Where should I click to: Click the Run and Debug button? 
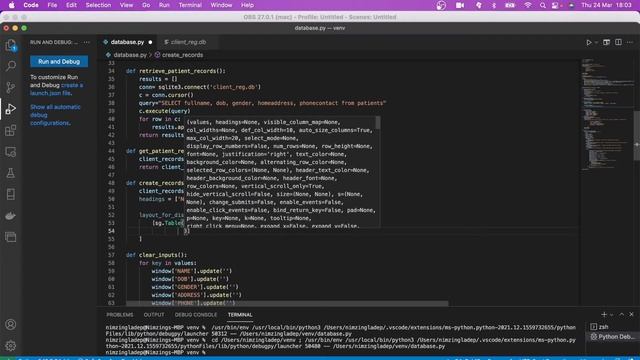pos(59,62)
